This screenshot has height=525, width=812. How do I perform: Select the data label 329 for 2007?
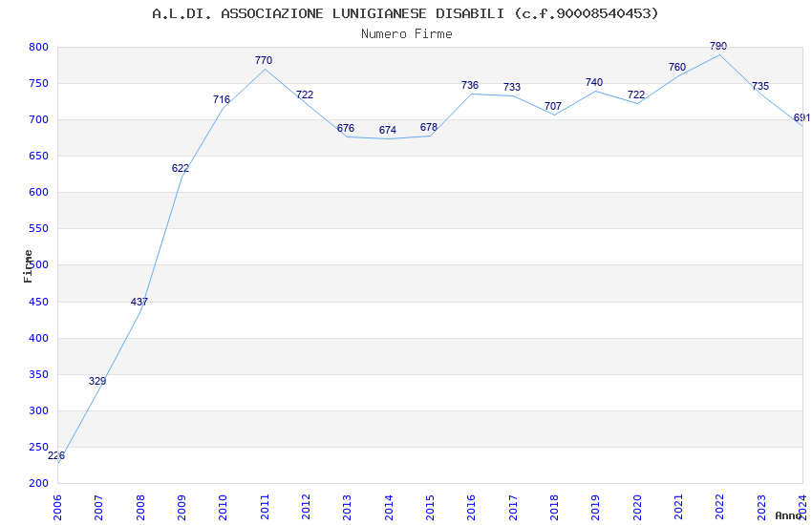pos(97,381)
